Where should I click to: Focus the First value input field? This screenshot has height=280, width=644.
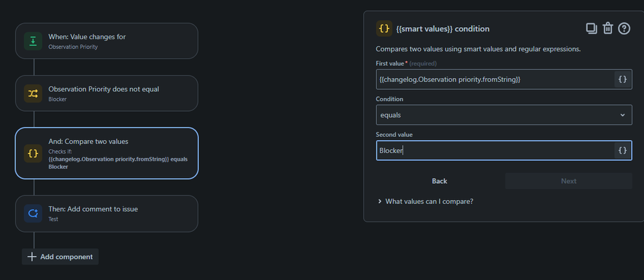(x=494, y=79)
